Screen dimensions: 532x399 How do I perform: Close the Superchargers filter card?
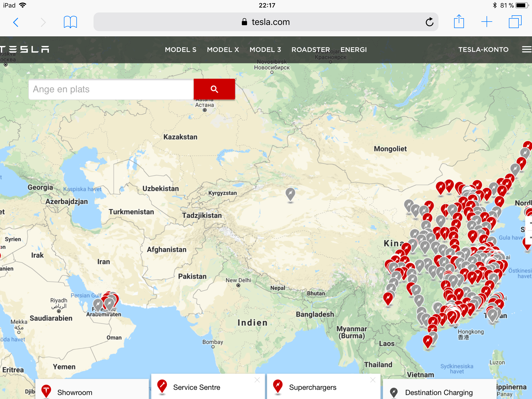click(x=373, y=380)
